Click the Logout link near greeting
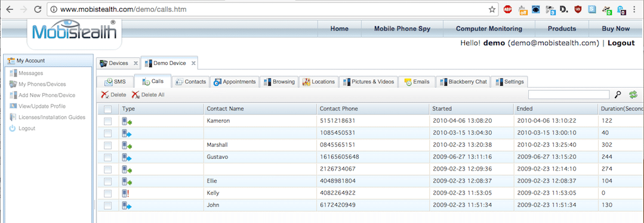The height and width of the screenshot is (223, 644). (621, 43)
